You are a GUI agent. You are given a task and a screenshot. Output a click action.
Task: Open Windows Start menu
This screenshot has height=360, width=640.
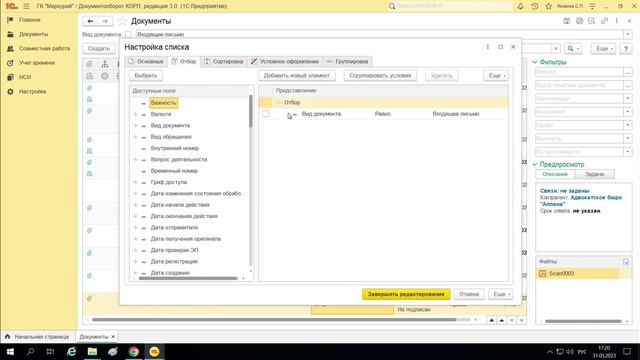click(x=10, y=351)
